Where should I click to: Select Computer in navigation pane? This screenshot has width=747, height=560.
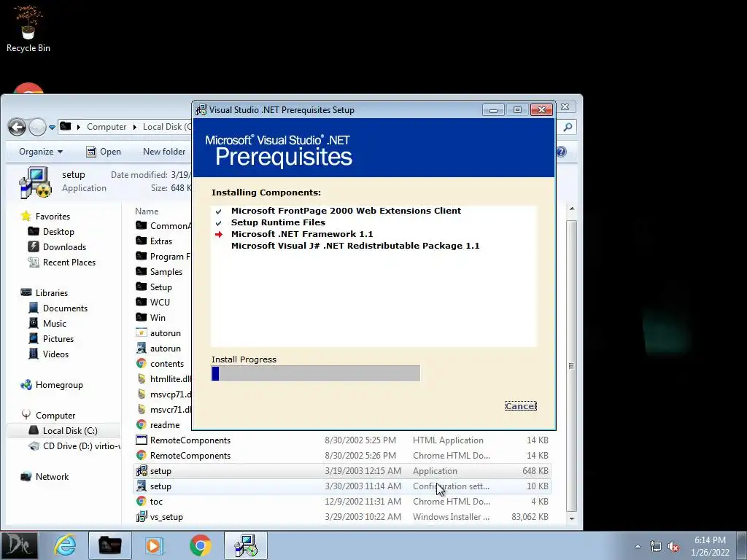[x=55, y=415]
